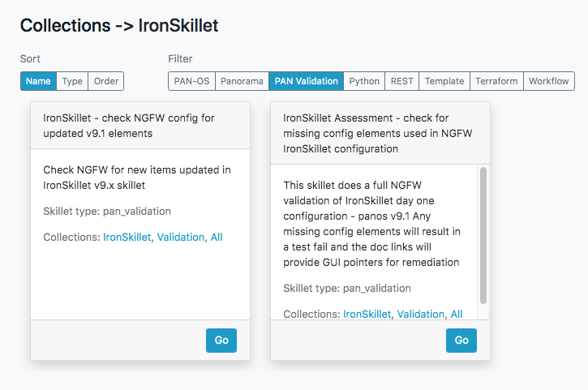This screenshot has height=390, width=588.
Task: Toggle the PAN Validation filter
Action: tap(306, 81)
